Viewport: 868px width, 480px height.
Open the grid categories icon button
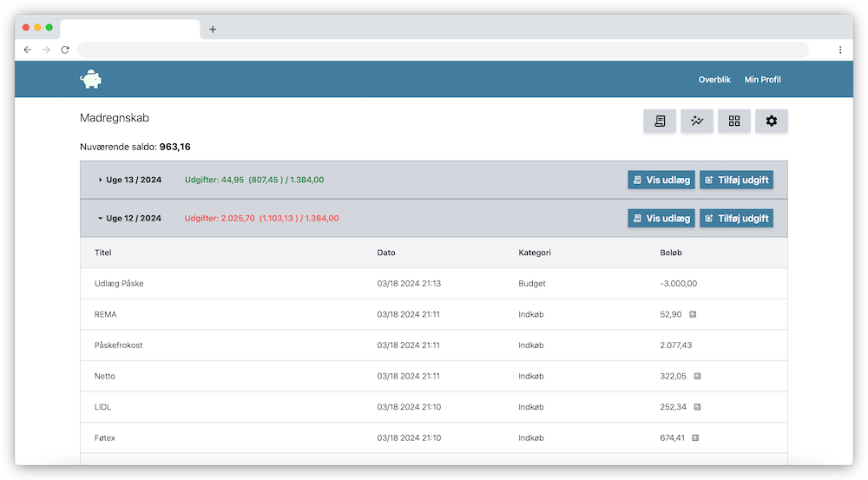click(x=734, y=121)
